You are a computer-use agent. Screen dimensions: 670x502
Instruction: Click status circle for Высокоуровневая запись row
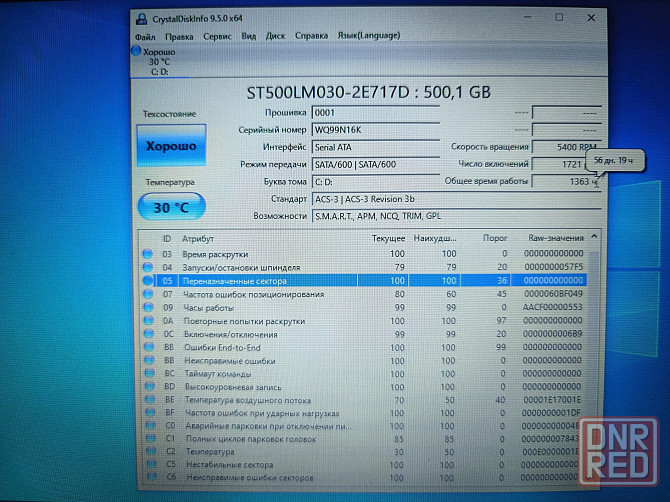tap(150, 387)
